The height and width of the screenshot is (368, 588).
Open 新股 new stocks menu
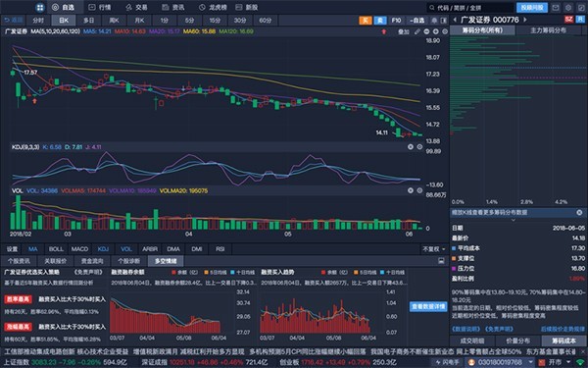point(247,7)
